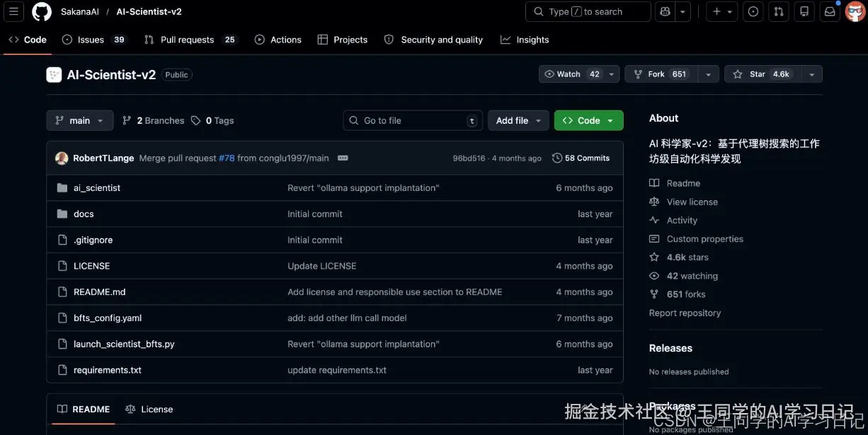Select the README tab below files
The image size is (868, 435).
pyautogui.click(x=84, y=410)
